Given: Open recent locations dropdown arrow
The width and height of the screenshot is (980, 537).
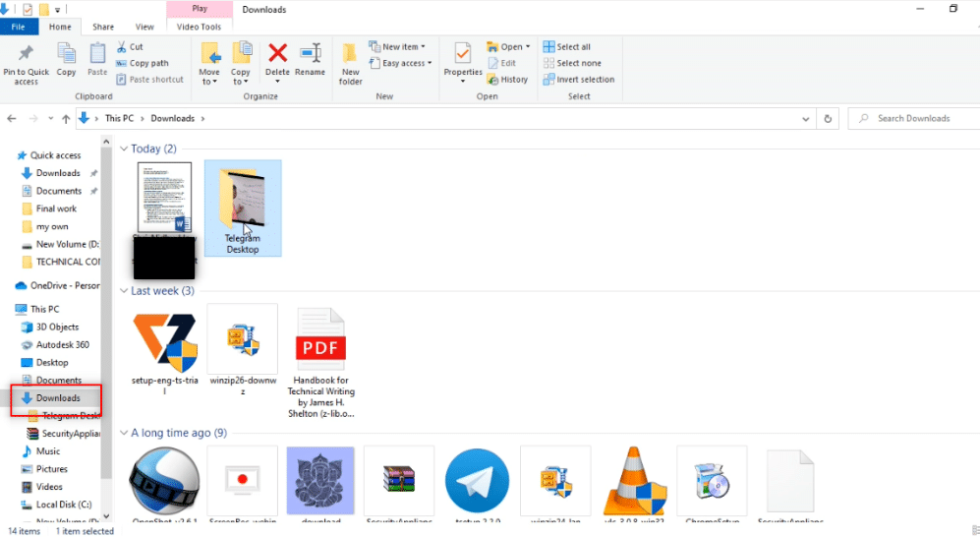Looking at the screenshot, I should [51, 118].
